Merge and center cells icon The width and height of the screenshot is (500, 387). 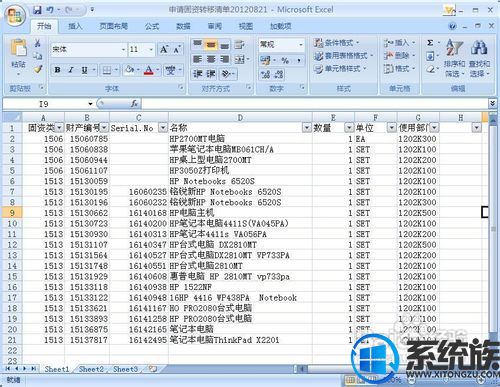(240, 59)
